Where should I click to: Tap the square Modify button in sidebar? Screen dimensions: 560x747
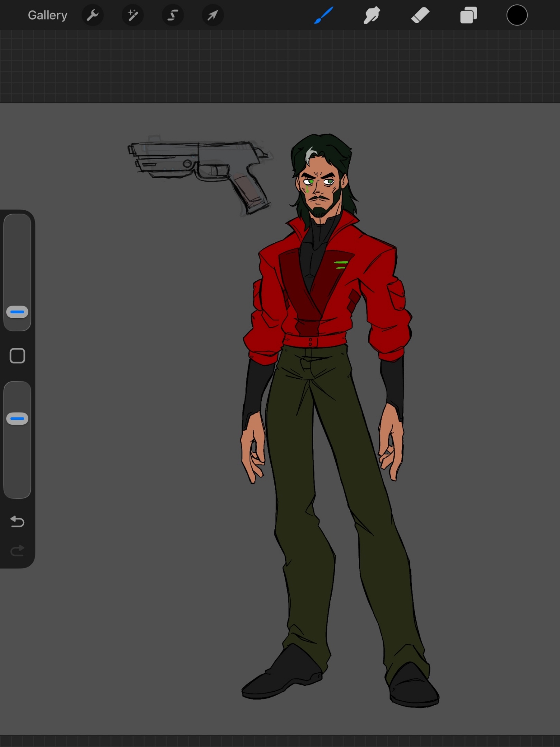17,356
